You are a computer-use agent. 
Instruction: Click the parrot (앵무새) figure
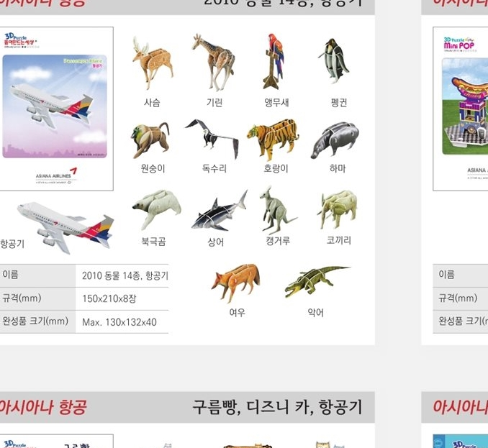pyautogui.click(x=274, y=61)
